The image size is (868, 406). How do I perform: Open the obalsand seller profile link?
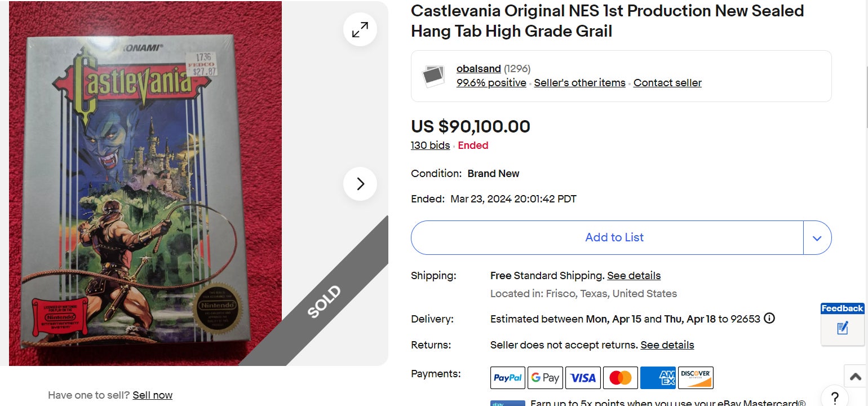click(x=479, y=69)
